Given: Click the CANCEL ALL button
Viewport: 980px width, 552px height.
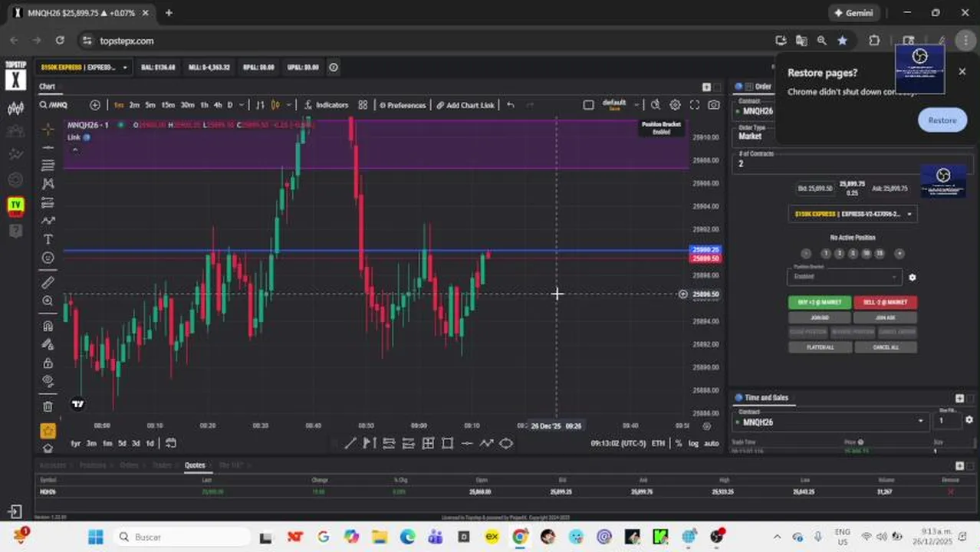Looking at the screenshot, I should [x=886, y=347].
